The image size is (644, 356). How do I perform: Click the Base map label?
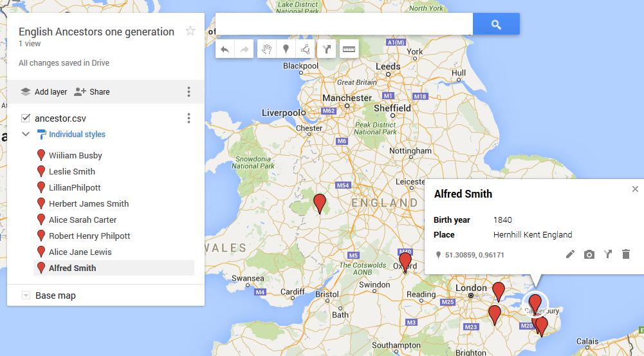coord(55,295)
